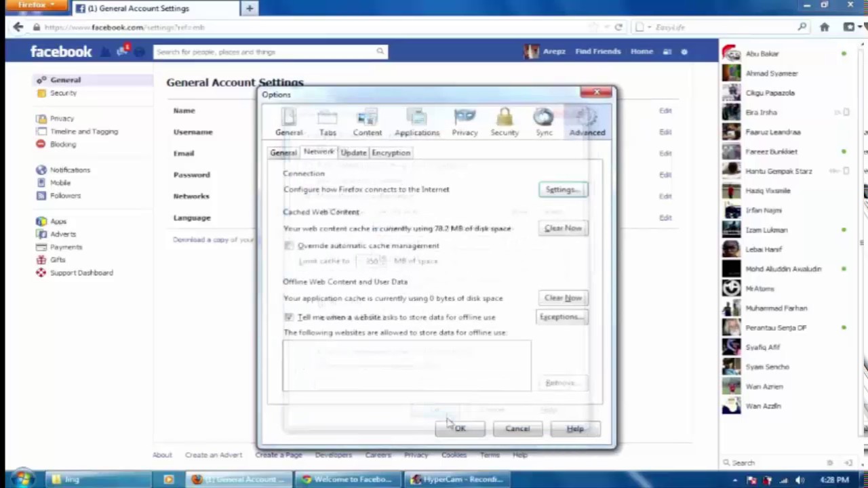The image size is (868, 488).
Task: Click the Find Friends link
Action: pos(597,52)
